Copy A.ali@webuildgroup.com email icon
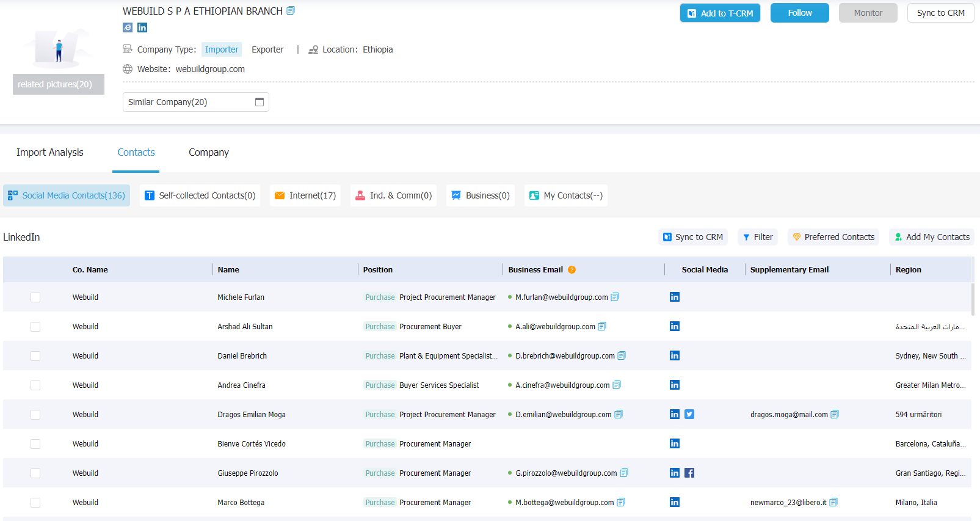Screen dimensions: 980x521 pos(602,326)
